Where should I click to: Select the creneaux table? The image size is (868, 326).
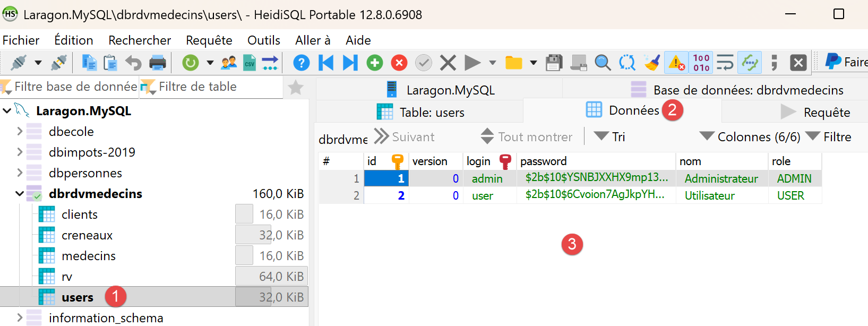click(87, 235)
